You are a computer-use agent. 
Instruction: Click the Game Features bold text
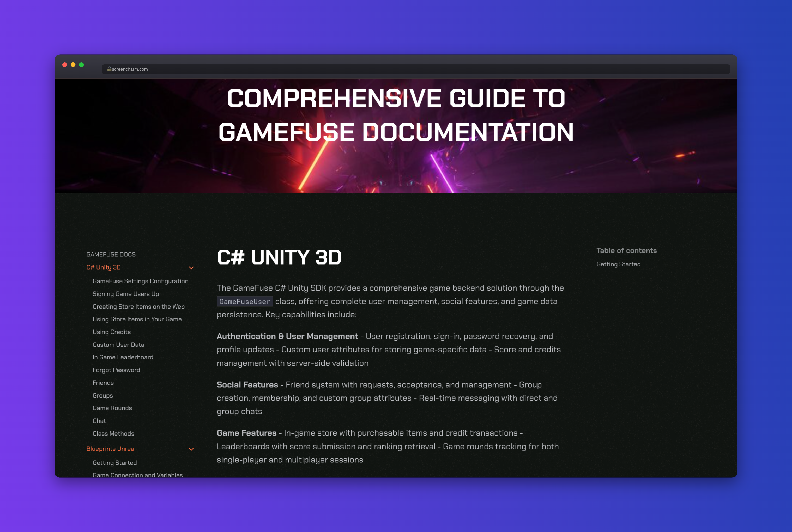246,433
